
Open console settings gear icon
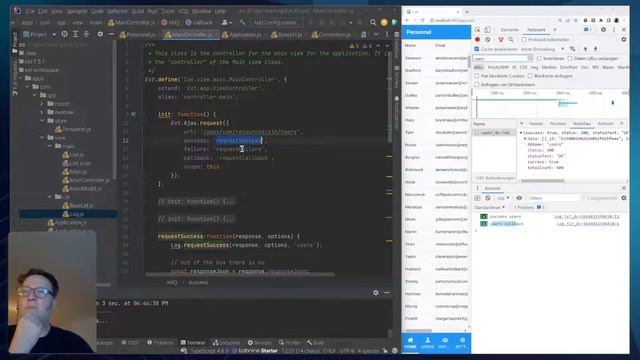coord(623,198)
